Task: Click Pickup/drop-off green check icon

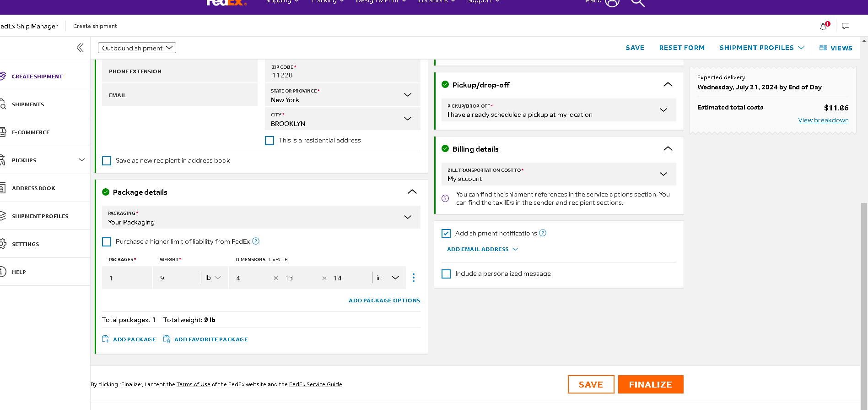Action: tap(445, 84)
